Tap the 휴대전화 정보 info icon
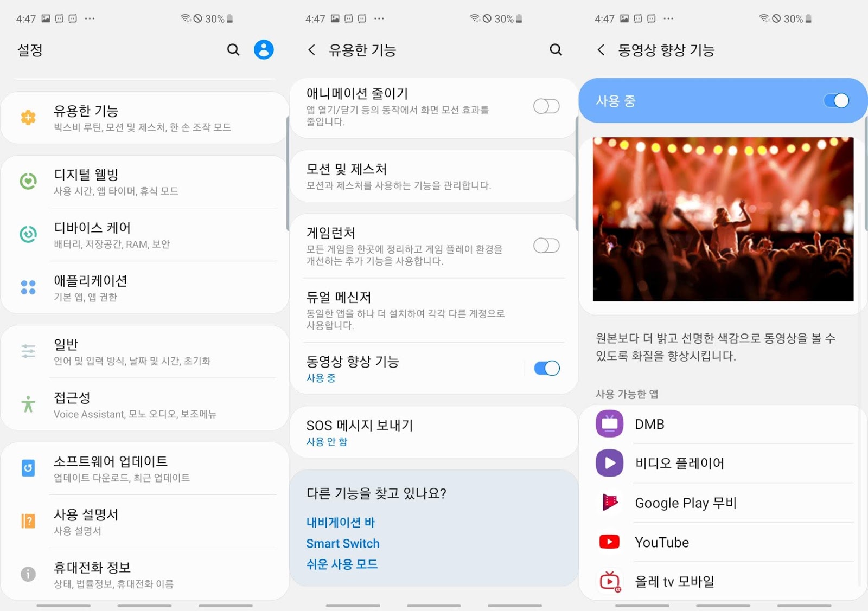This screenshot has height=611, width=868. point(28,574)
